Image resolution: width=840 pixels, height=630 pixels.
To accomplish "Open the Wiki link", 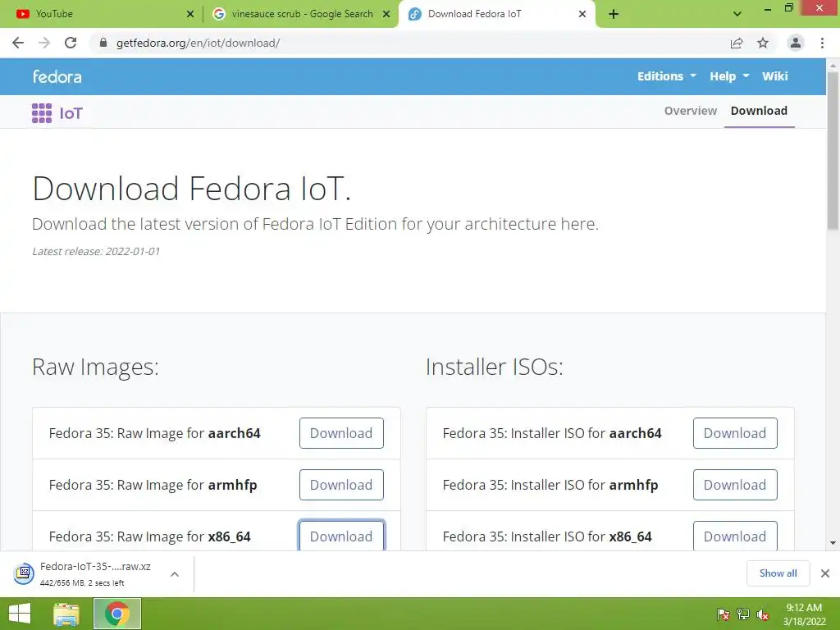I will coord(774,76).
